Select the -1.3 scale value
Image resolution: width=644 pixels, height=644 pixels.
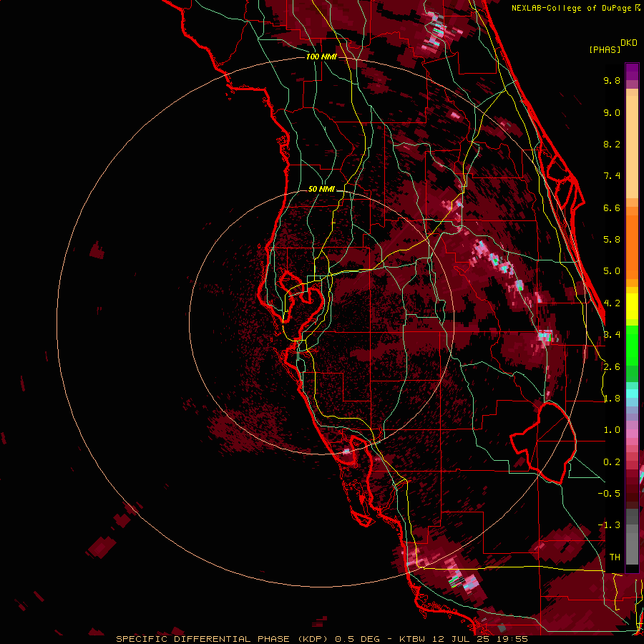tap(609, 525)
